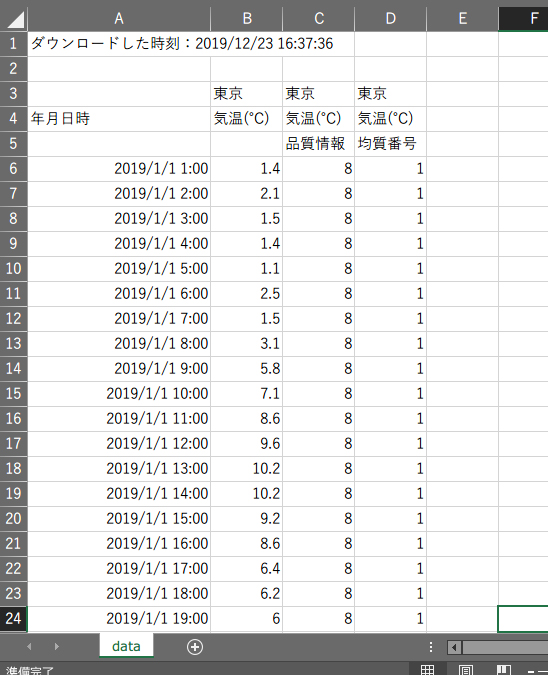This screenshot has width=548, height=675.
Task: Click date cell 2019/1/1 5:00
Action: coord(119,268)
